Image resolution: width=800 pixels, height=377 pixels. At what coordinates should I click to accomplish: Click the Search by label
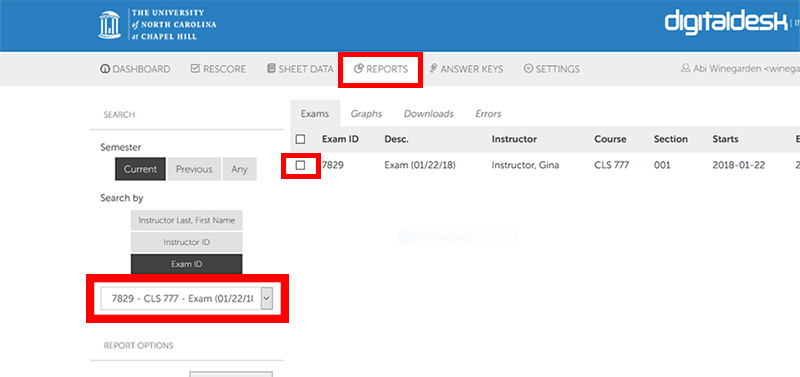122,198
